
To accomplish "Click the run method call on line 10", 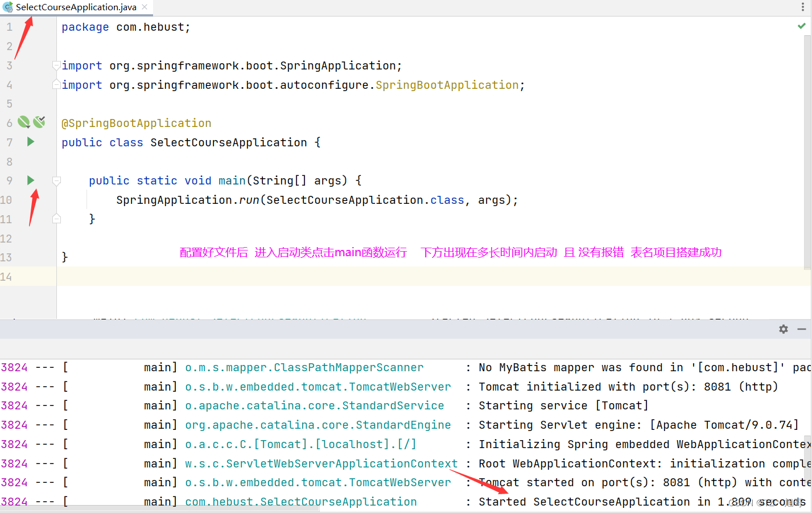I will click(249, 200).
